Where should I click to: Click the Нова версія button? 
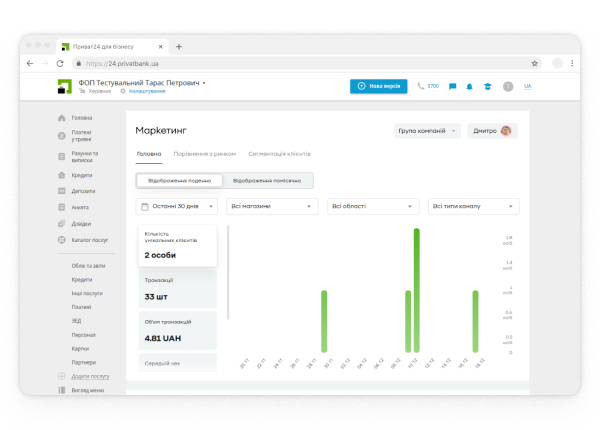coord(378,86)
